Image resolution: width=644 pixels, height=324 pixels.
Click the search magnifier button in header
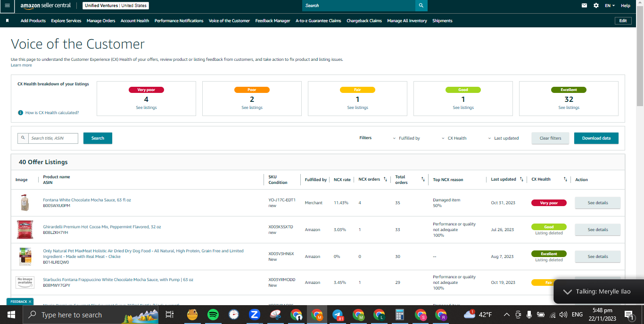421,6
